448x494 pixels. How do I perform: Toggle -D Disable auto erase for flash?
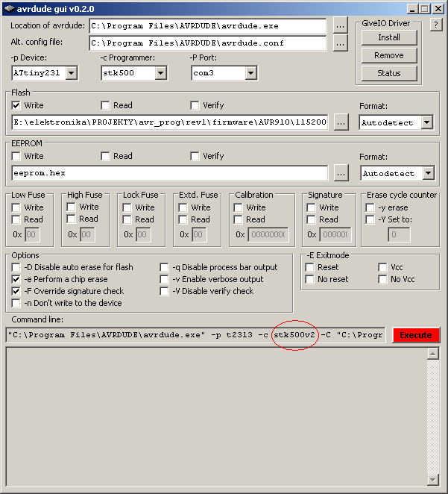click(x=16, y=267)
